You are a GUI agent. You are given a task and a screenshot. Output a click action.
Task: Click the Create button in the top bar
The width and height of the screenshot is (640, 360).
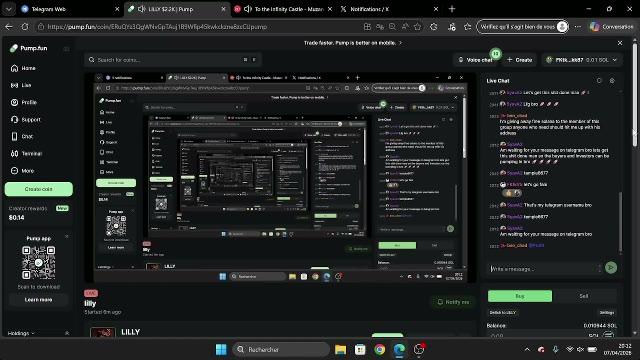[x=520, y=60]
